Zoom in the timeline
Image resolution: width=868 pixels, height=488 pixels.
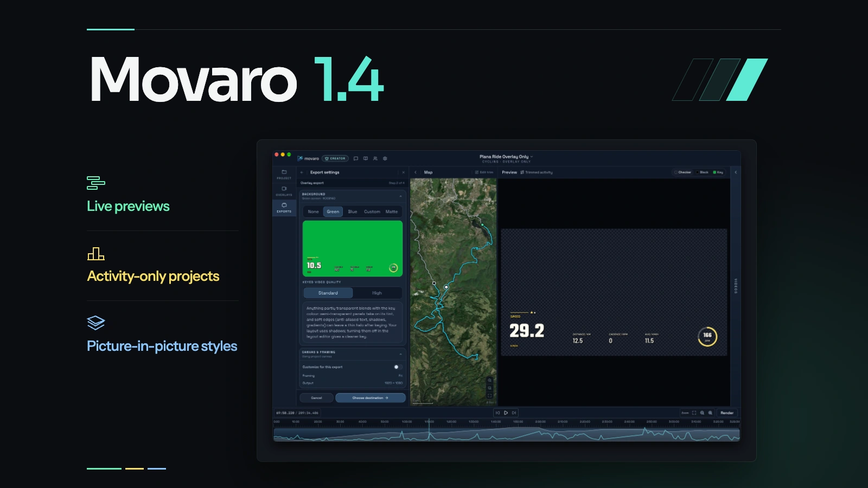710,413
